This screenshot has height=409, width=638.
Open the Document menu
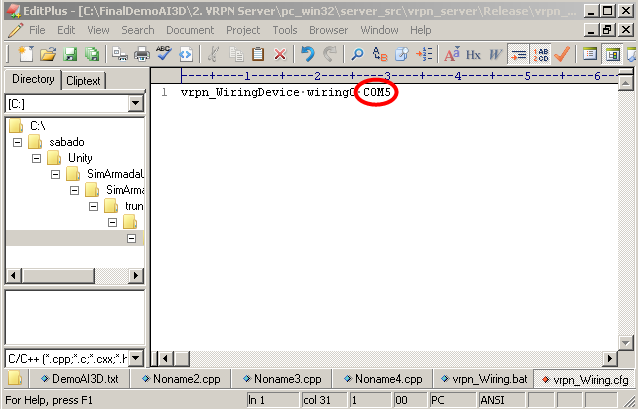click(190, 30)
